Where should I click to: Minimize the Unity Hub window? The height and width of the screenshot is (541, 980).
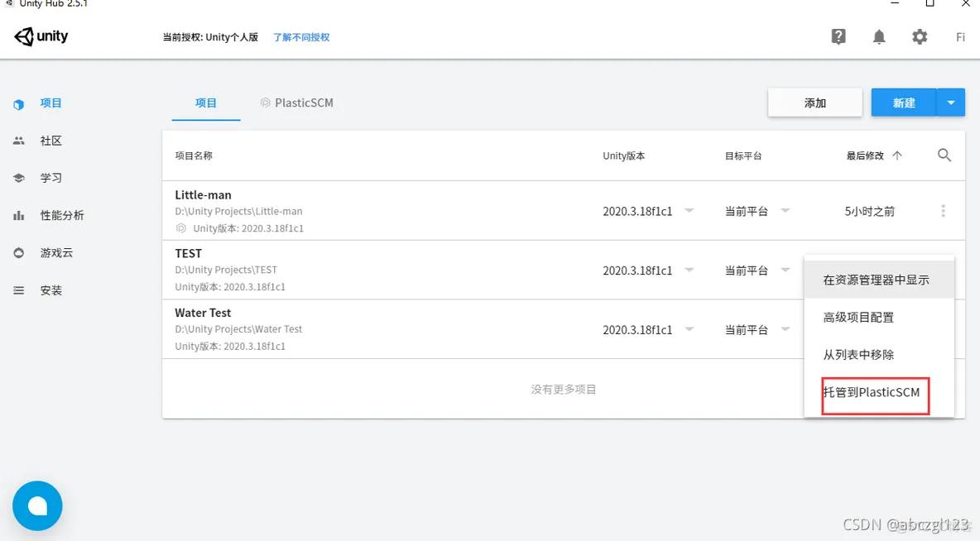click(x=895, y=3)
